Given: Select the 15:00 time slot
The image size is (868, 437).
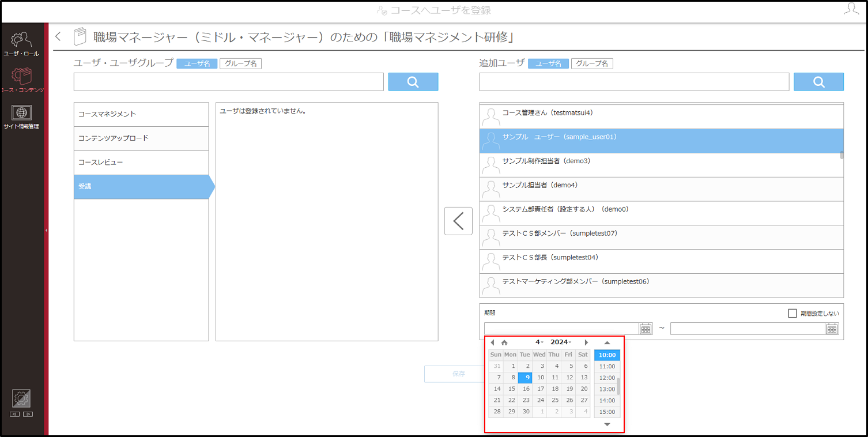Looking at the screenshot, I should (607, 412).
